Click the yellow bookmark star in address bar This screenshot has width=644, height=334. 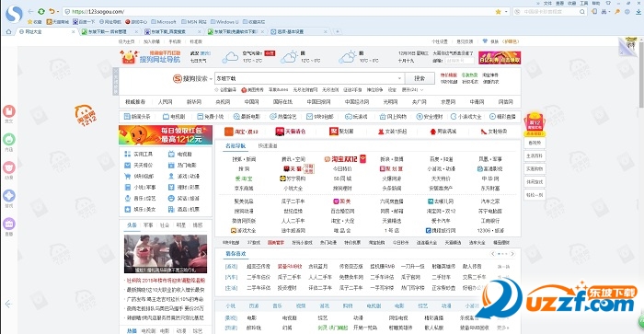coord(499,12)
